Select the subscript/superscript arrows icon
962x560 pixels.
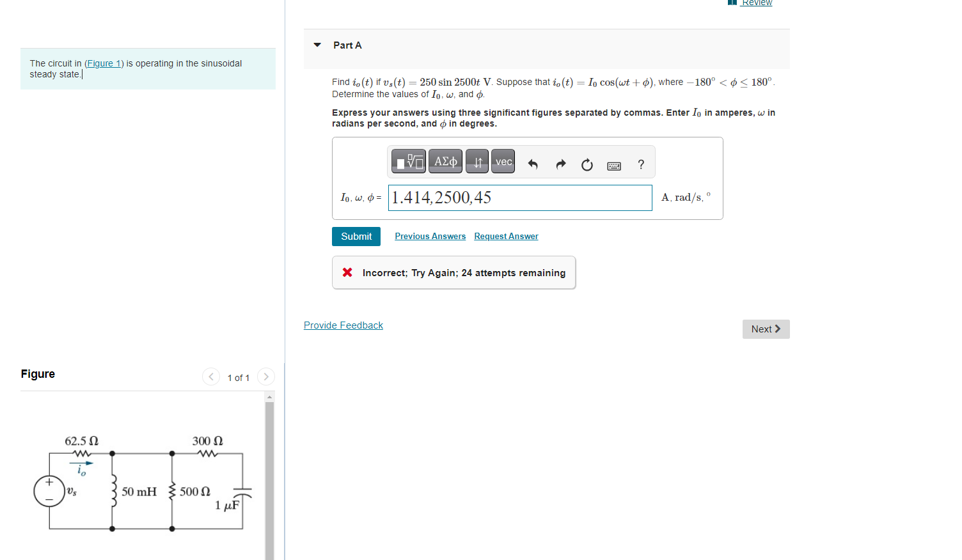click(477, 161)
